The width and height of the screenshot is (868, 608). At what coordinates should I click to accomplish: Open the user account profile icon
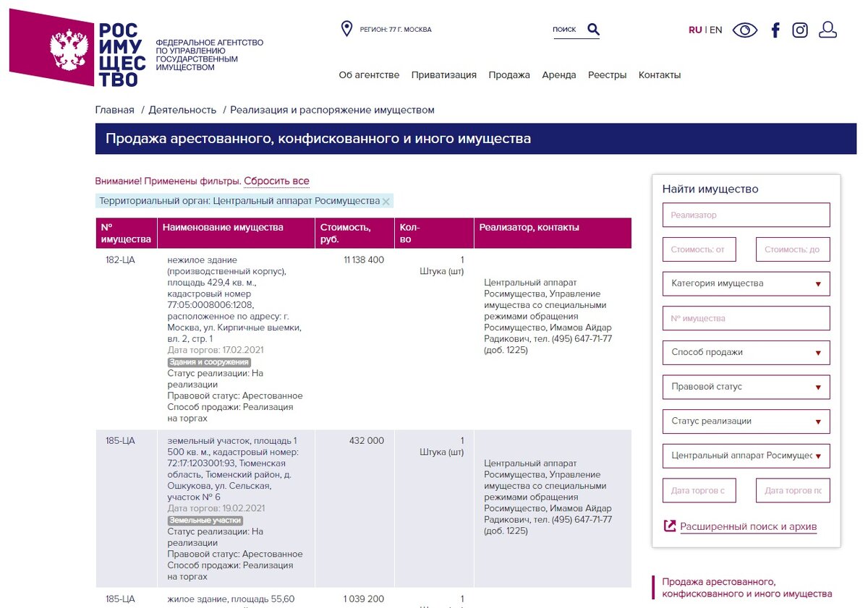[827, 30]
